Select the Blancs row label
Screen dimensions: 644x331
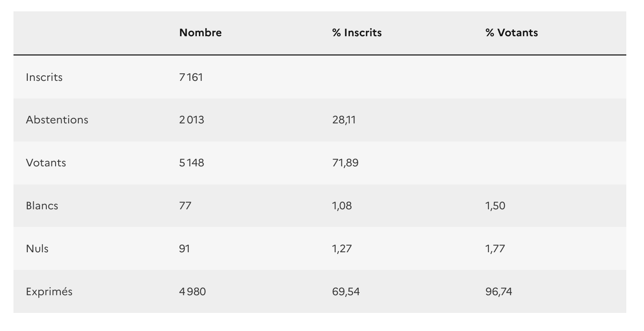(42, 206)
